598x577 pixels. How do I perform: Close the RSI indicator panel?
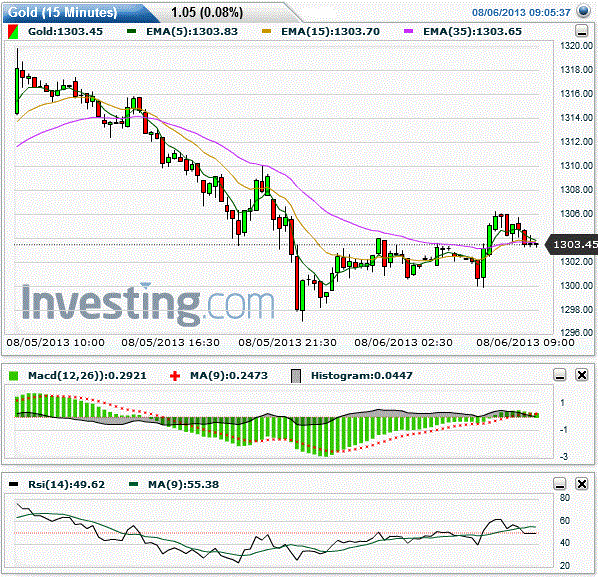pos(582,484)
